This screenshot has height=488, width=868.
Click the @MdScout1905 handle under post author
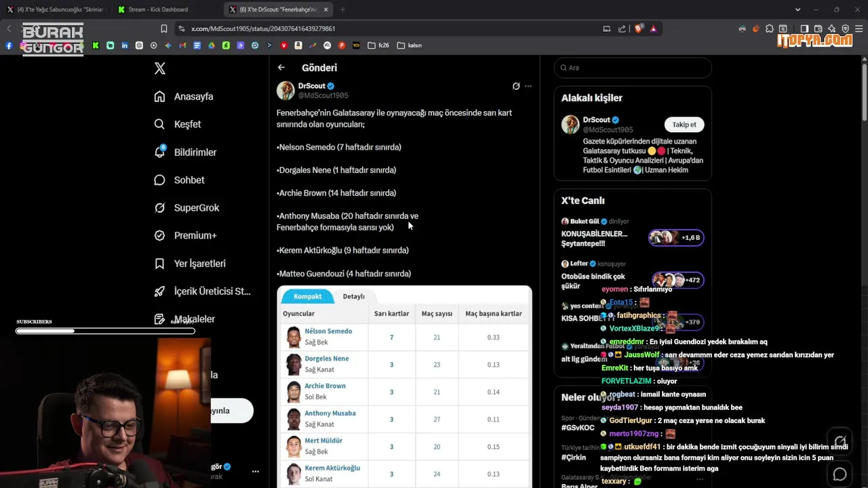pyautogui.click(x=323, y=96)
